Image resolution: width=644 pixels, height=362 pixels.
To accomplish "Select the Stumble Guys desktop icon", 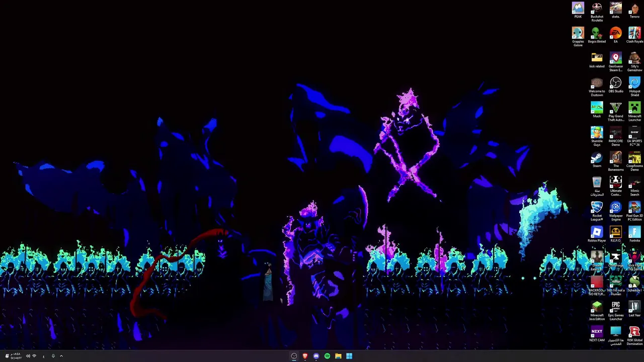I will 597,137.
